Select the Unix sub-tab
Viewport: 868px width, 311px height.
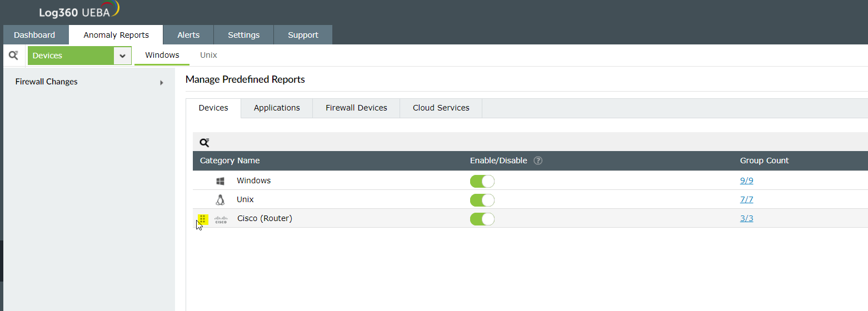tap(208, 55)
